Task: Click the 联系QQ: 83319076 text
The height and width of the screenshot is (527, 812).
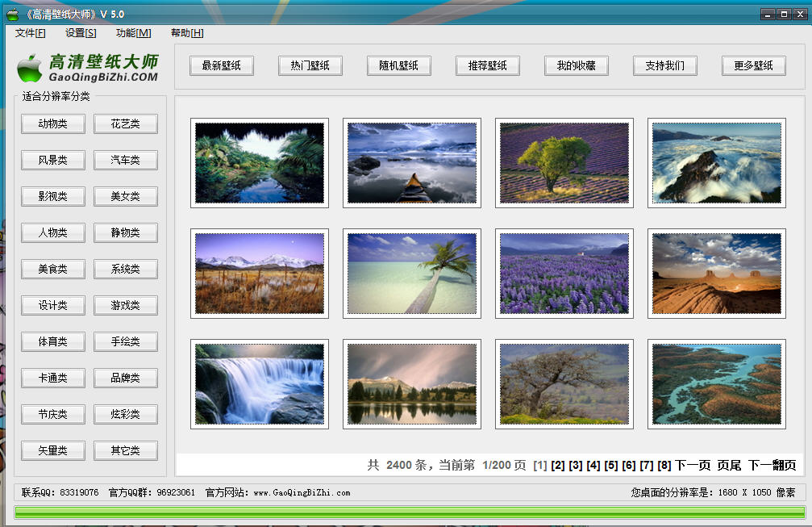Action: 60,493
